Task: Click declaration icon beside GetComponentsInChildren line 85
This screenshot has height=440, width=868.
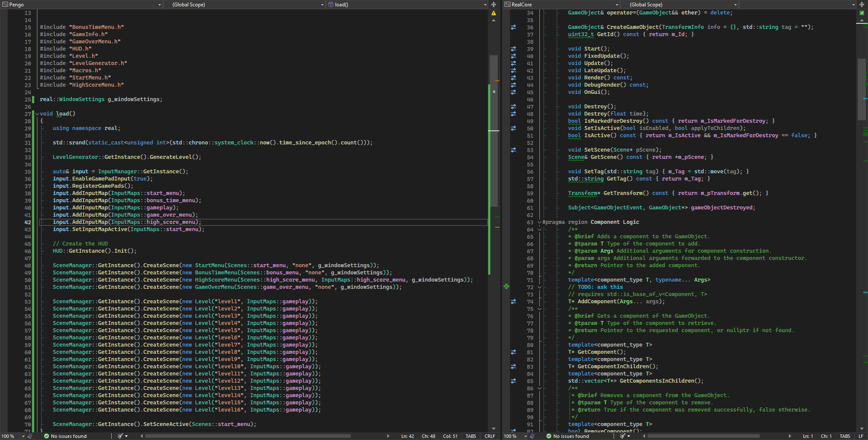Action: (x=513, y=381)
